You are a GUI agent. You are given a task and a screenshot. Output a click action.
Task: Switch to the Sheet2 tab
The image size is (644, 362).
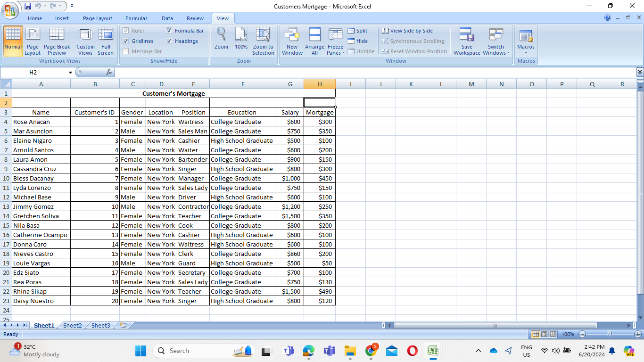73,325
